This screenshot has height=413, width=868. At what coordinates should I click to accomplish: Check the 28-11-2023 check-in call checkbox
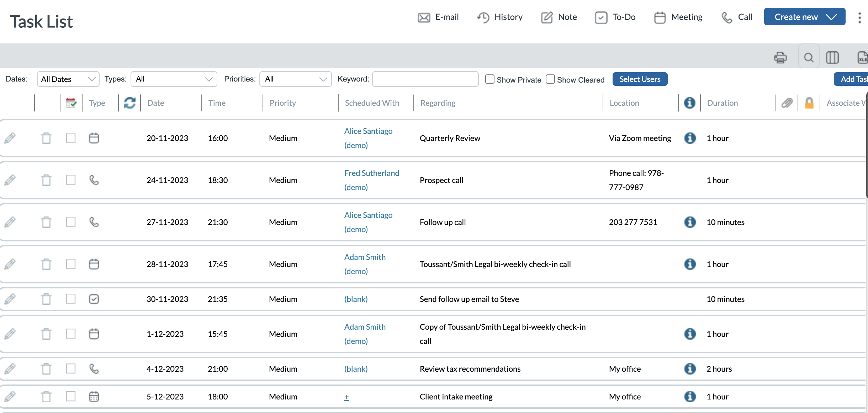coord(71,264)
